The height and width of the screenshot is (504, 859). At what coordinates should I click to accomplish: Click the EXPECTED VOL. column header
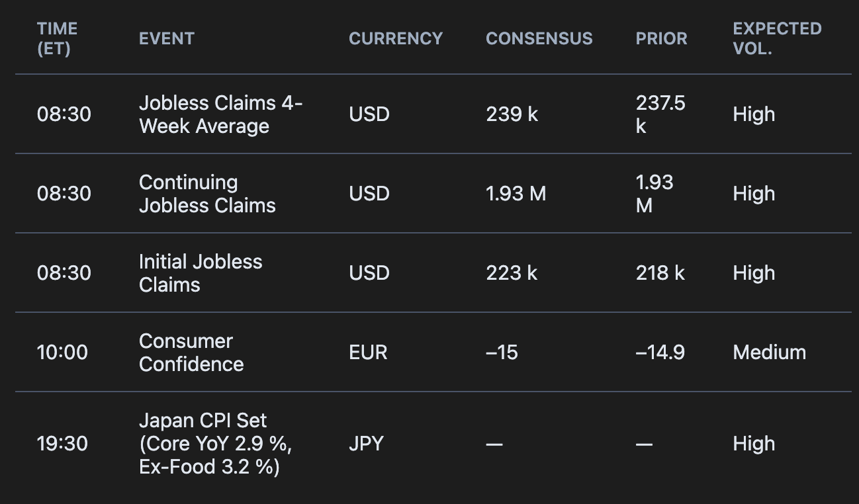tap(777, 38)
